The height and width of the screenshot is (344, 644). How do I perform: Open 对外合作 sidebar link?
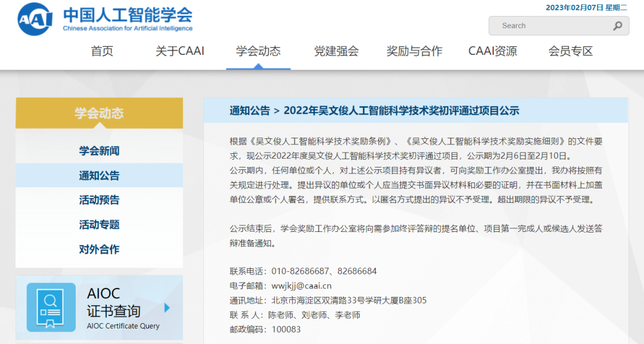click(x=100, y=249)
